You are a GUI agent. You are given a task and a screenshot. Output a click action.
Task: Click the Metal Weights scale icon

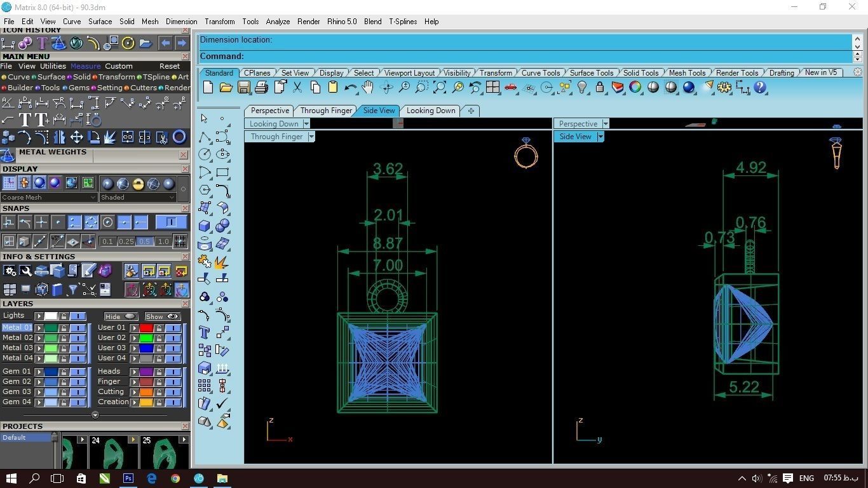pyautogui.click(x=8, y=155)
